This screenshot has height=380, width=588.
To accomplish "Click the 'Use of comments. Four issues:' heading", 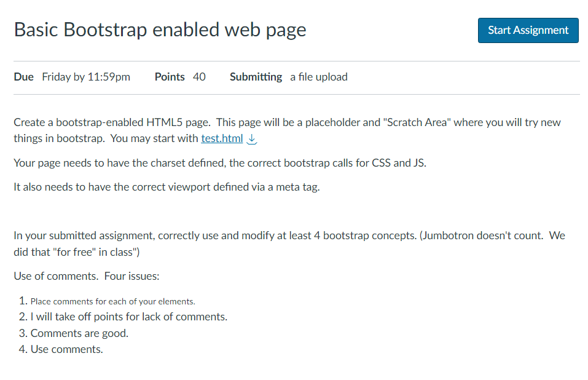I will pyautogui.click(x=86, y=275).
